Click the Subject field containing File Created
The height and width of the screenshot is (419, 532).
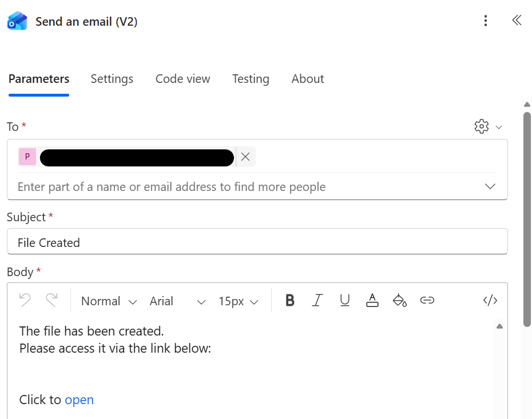tap(257, 242)
